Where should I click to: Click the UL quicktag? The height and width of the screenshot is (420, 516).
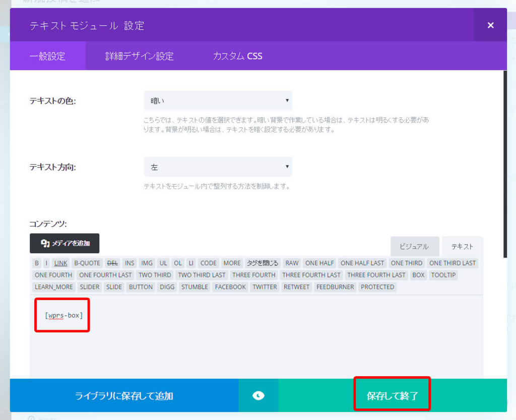click(163, 263)
